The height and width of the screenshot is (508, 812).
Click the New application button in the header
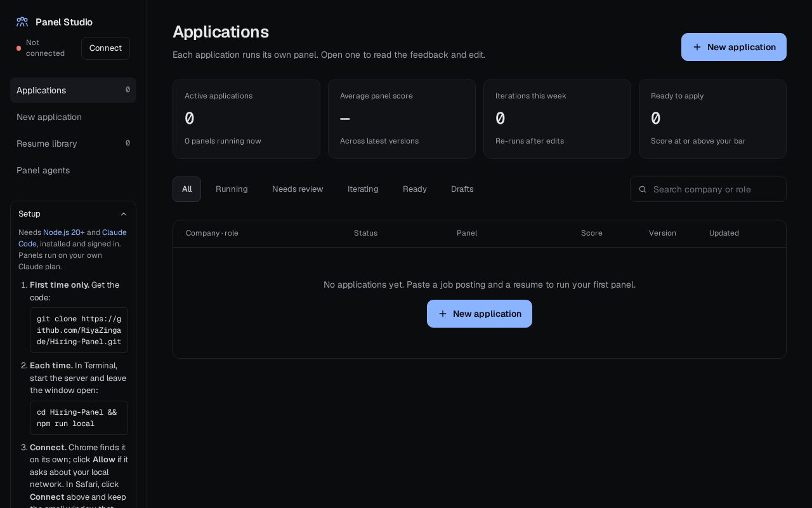click(734, 47)
